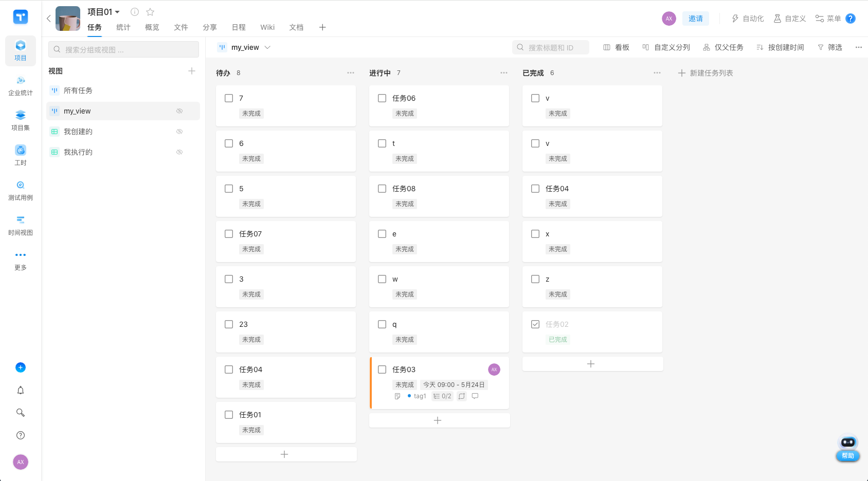The height and width of the screenshot is (481, 868).
Task: Toggle visibility eye for 我创建的
Action: 179,132
